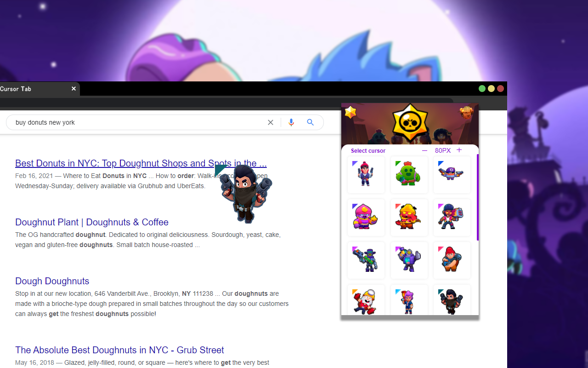Select the dark-hat robot gunslinger cursor

[366, 260]
